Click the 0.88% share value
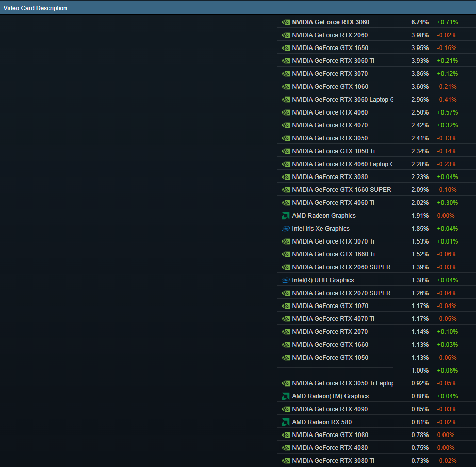Image resolution: width=476 pixels, height=467 pixels. click(420, 396)
